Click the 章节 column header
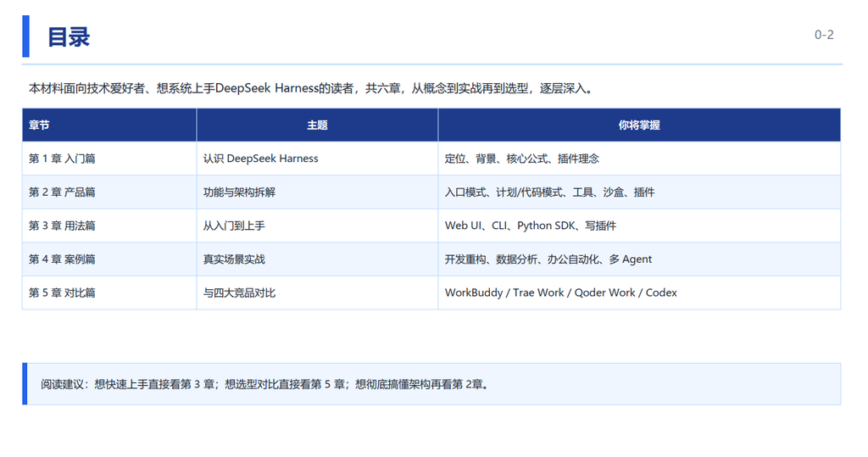The width and height of the screenshot is (868, 457). point(109,125)
